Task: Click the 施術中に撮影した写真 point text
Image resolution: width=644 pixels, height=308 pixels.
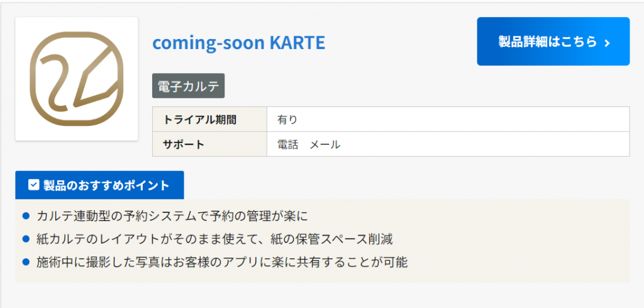Action: pyautogui.click(x=101, y=262)
